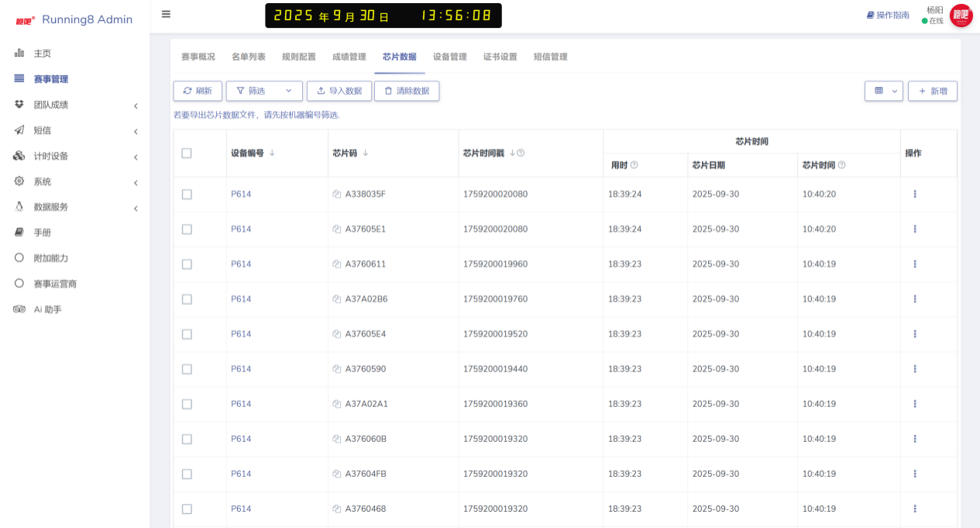
Task: Switch to the 成绩管理 tab
Action: pyautogui.click(x=349, y=57)
